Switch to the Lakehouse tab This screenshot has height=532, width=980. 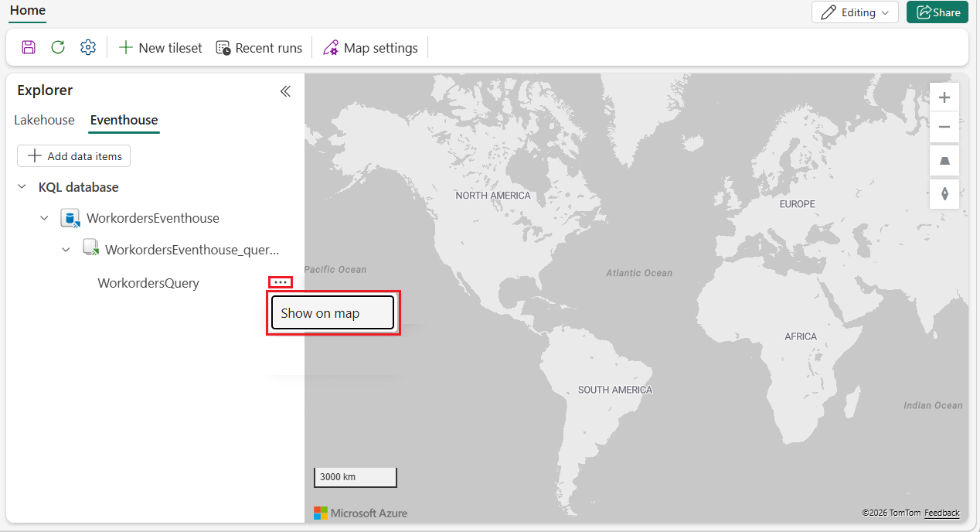tap(44, 120)
